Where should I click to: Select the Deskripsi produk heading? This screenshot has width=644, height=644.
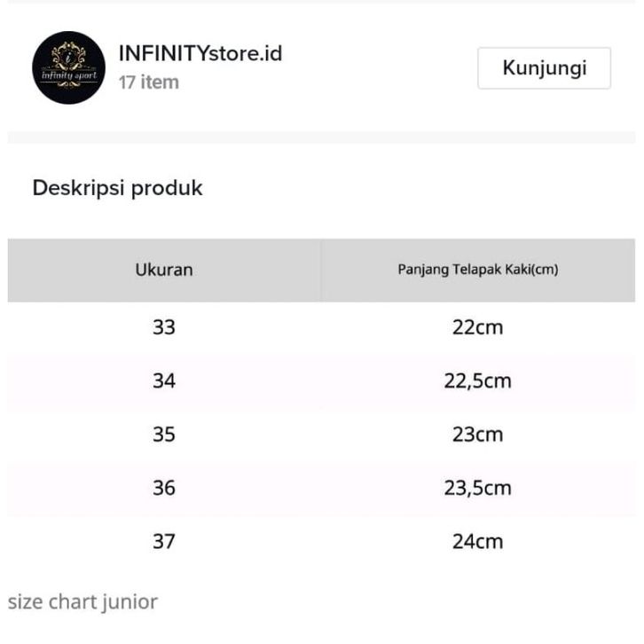point(117,188)
